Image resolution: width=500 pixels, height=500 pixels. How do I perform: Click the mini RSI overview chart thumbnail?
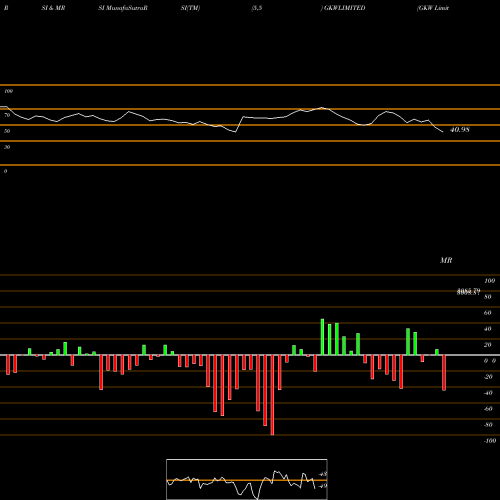[x=247, y=479]
